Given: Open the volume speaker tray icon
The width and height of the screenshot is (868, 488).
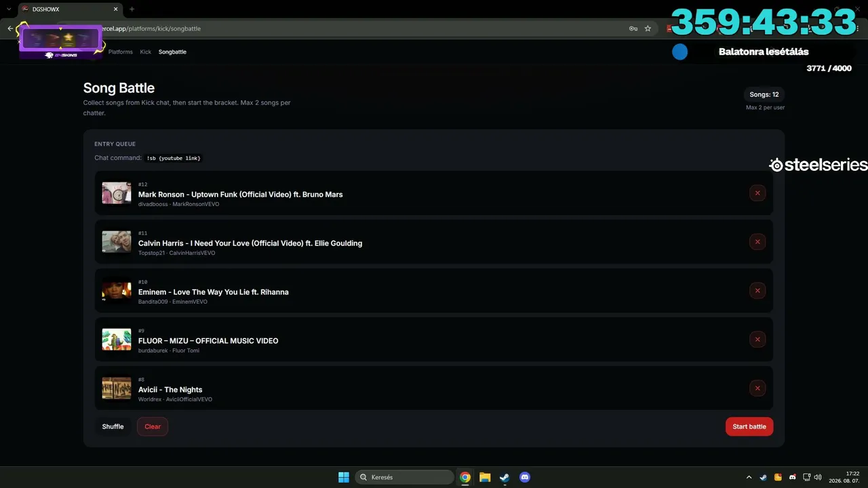Looking at the screenshot, I should pyautogui.click(x=818, y=477).
